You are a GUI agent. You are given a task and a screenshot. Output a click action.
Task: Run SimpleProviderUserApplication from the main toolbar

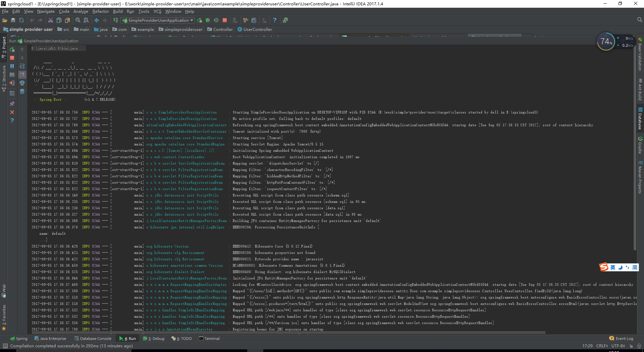click(200, 20)
